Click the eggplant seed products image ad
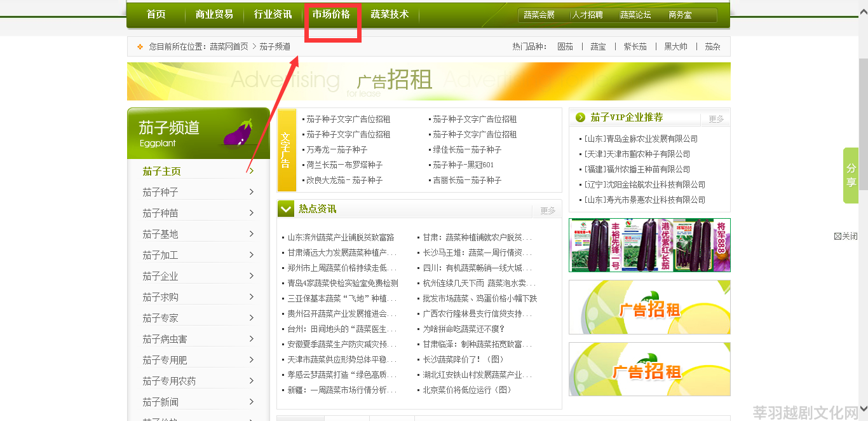This screenshot has width=868, height=421. [x=649, y=245]
